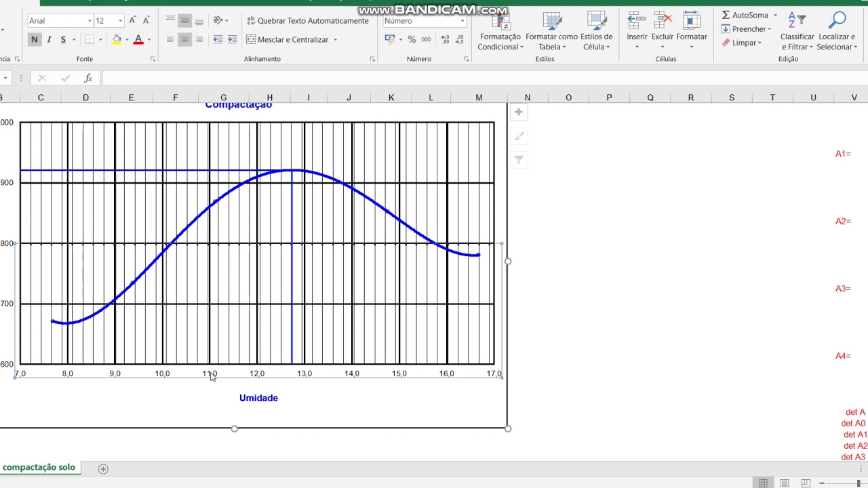
Task: Align text to vertical middle
Action: pyautogui.click(x=184, y=21)
